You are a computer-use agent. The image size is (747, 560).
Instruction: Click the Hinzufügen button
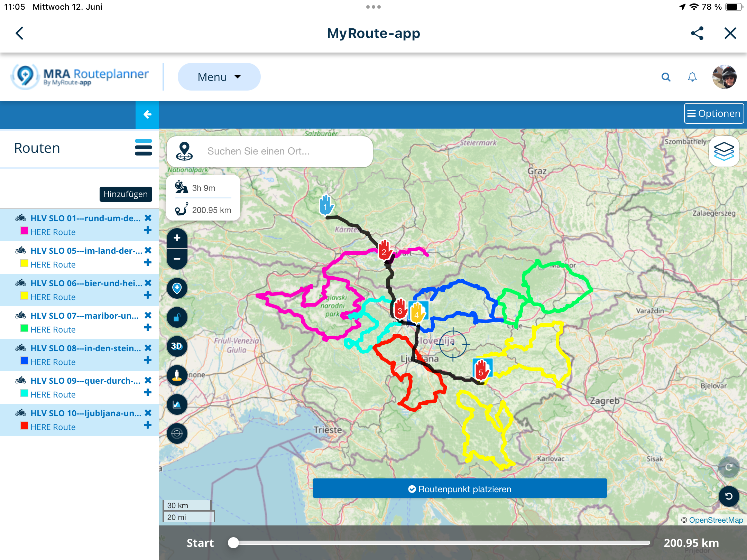pyautogui.click(x=126, y=194)
